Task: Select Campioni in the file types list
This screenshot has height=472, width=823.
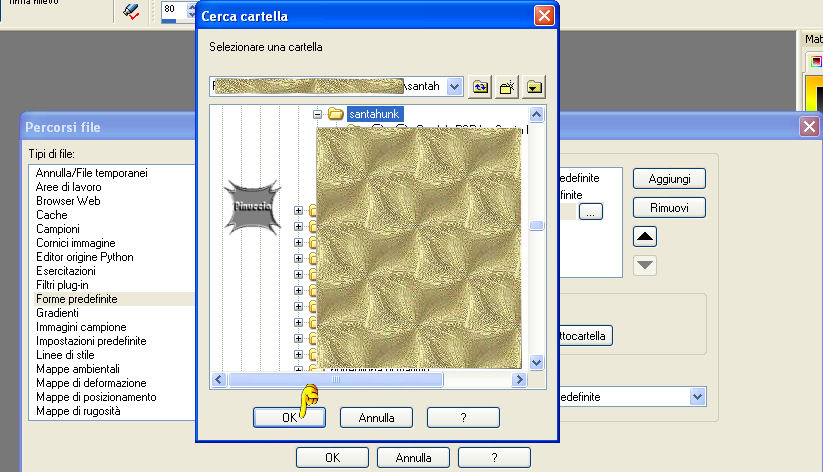Action: [58, 229]
